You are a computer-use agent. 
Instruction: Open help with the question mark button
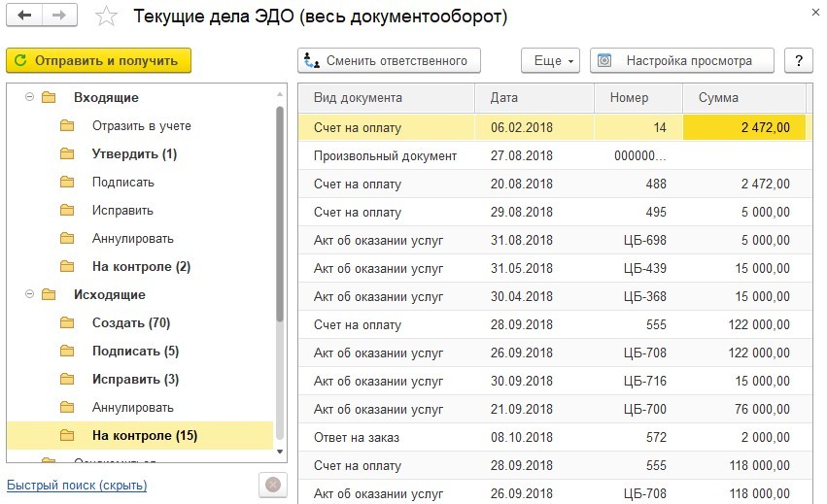(798, 60)
